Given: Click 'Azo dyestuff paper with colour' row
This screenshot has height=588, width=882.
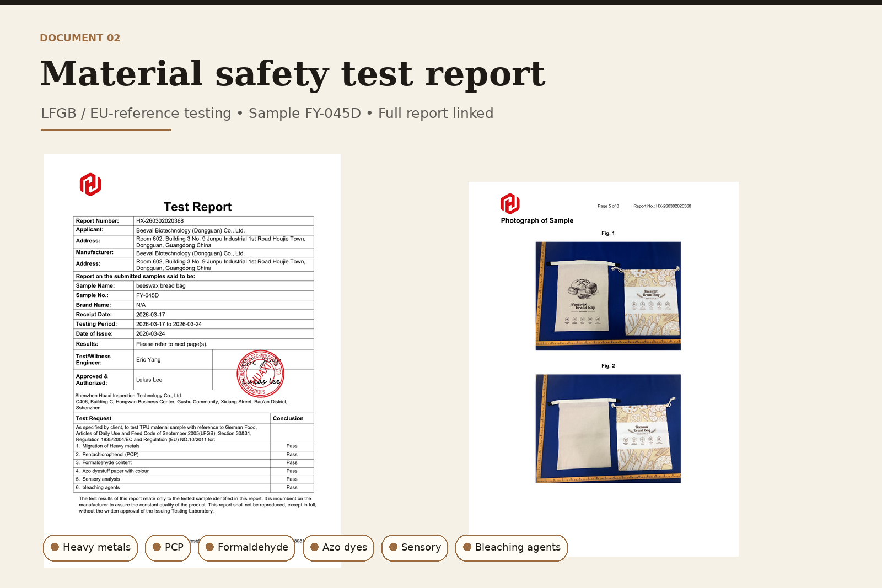Looking at the screenshot, I should point(193,471).
